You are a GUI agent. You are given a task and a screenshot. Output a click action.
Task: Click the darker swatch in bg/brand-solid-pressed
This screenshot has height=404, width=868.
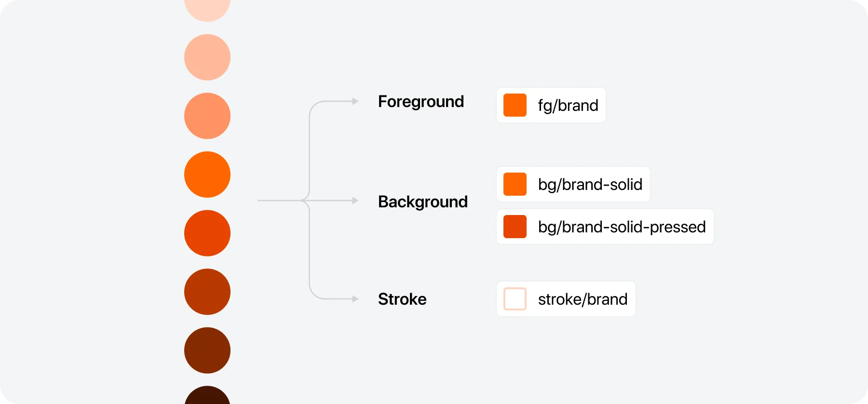[515, 227]
